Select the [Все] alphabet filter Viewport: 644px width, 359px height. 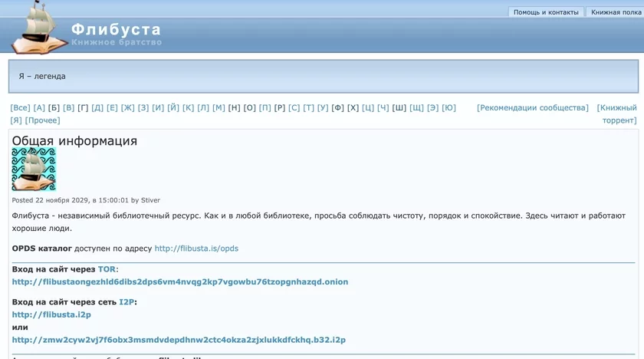point(20,108)
